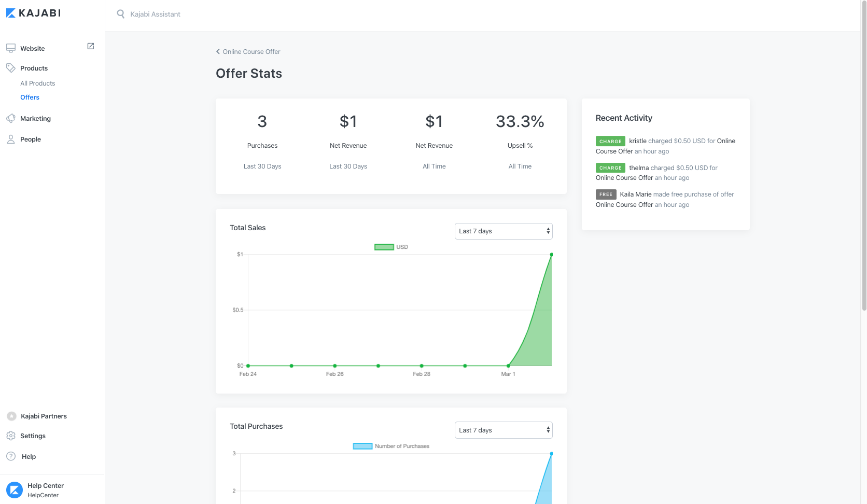Open website in new tab icon
This screenshot has width=867, height=504.
point(91,46)
